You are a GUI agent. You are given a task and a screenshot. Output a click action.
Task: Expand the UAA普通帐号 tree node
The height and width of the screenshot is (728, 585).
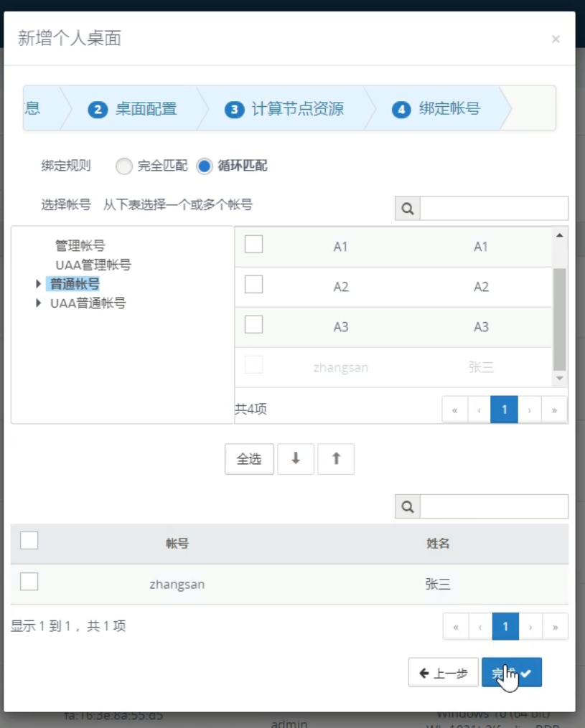39,303
